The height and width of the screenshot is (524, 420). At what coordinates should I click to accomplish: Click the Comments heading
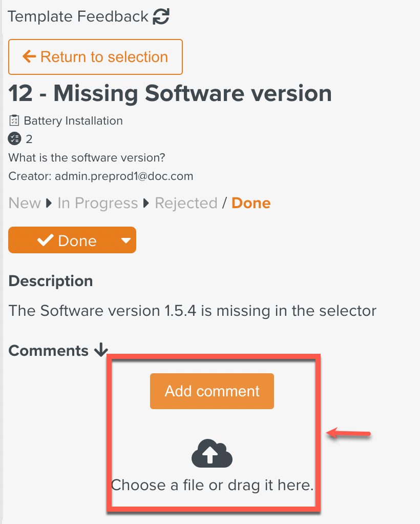pyautogui.click(x=49, y=351)
